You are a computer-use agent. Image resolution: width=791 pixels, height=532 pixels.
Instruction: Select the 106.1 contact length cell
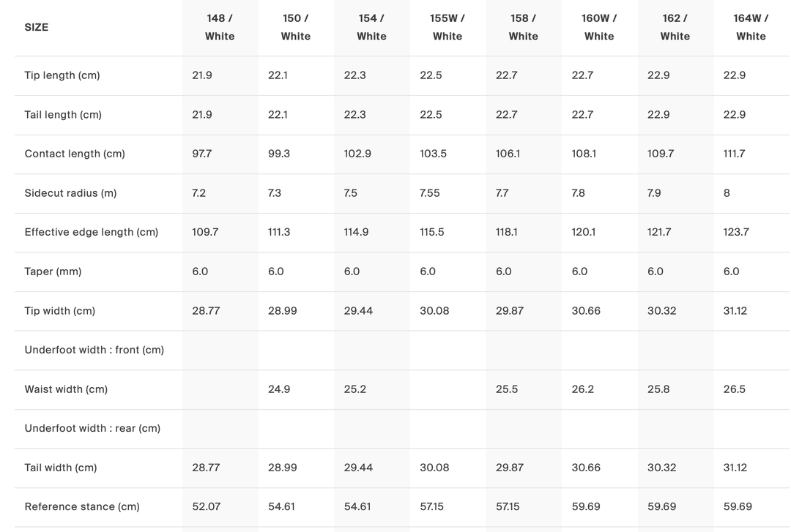508,154
